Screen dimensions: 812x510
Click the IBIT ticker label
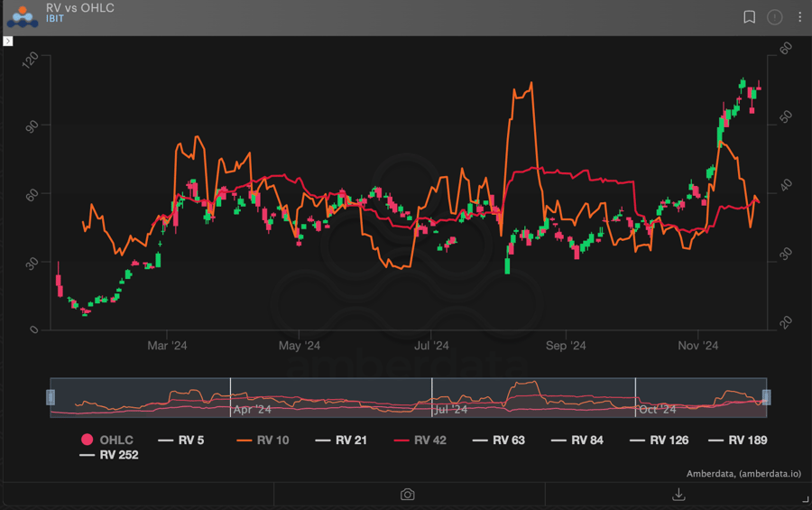tap(55, 19)
